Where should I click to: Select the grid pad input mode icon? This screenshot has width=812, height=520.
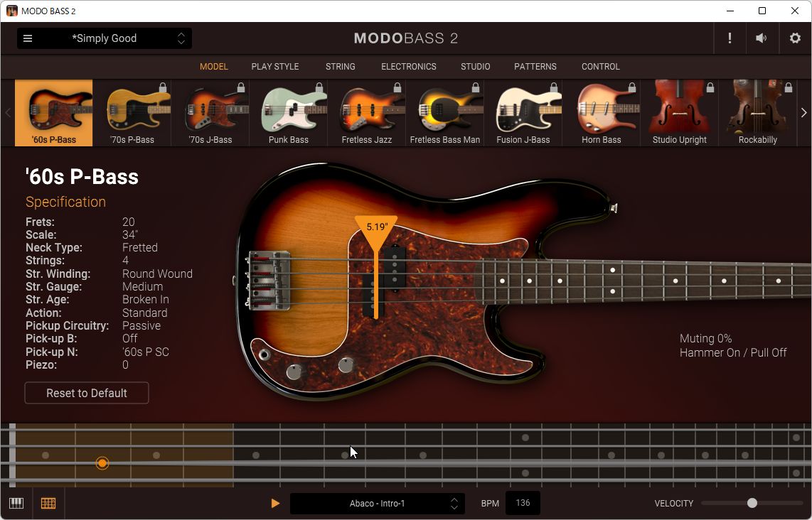click(48, 503)
